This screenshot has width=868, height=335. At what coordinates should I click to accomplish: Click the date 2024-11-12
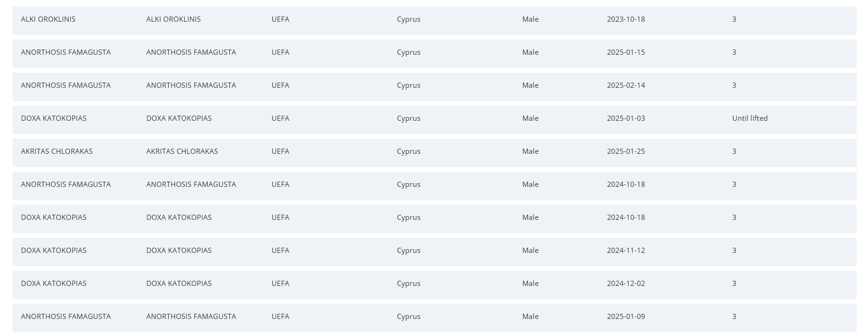(x=626, y=251)
